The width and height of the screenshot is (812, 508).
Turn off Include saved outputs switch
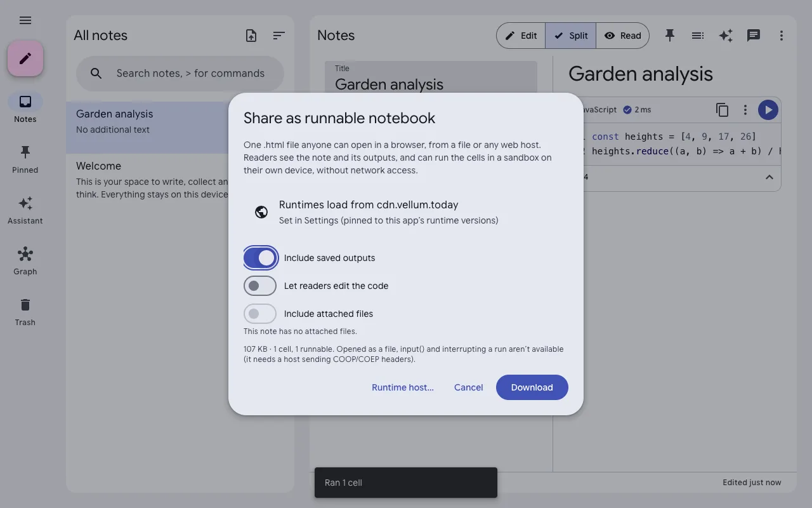click(260, 258)
